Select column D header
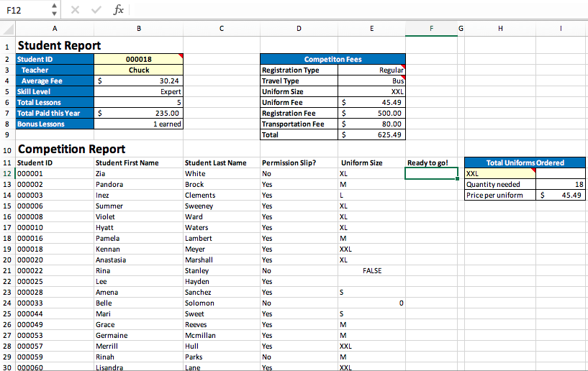Image resolution: width=588 pixels, height=371 pixels. pos(299,29)
